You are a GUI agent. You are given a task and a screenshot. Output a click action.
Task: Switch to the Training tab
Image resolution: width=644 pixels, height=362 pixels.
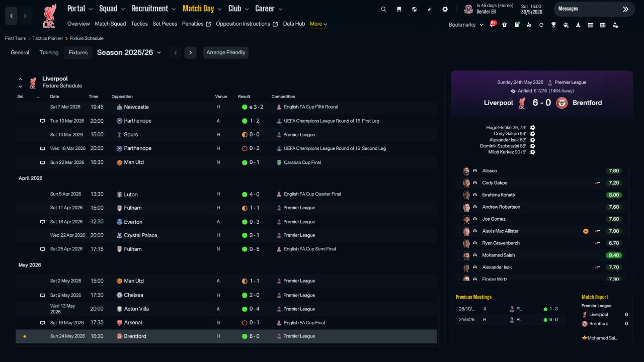(49, 52)
